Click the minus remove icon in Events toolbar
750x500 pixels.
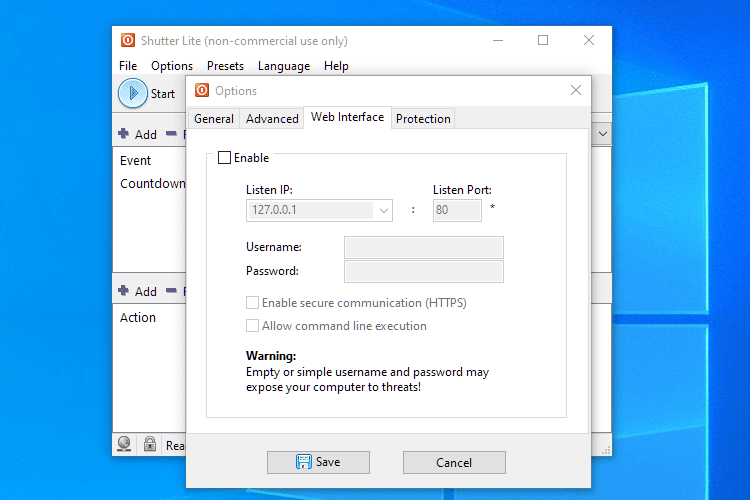pos(171,133)
